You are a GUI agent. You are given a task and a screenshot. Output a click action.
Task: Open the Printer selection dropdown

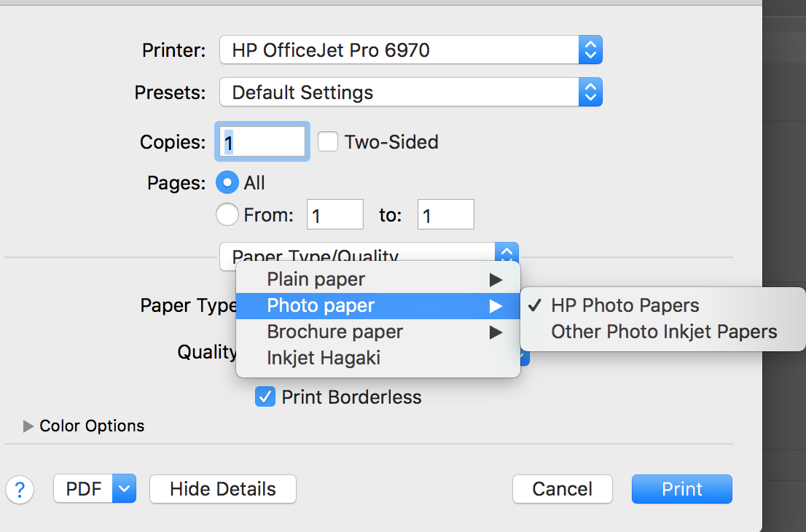point(410,50)
